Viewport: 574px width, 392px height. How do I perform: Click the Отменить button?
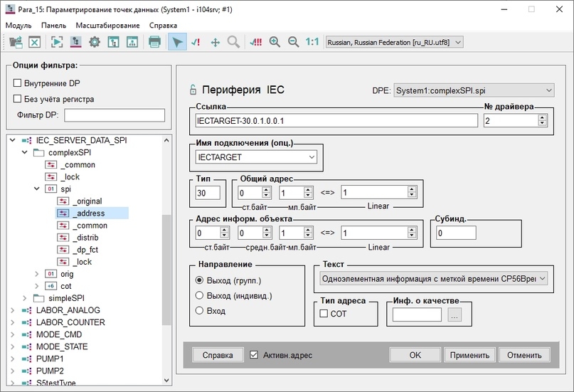524,355
